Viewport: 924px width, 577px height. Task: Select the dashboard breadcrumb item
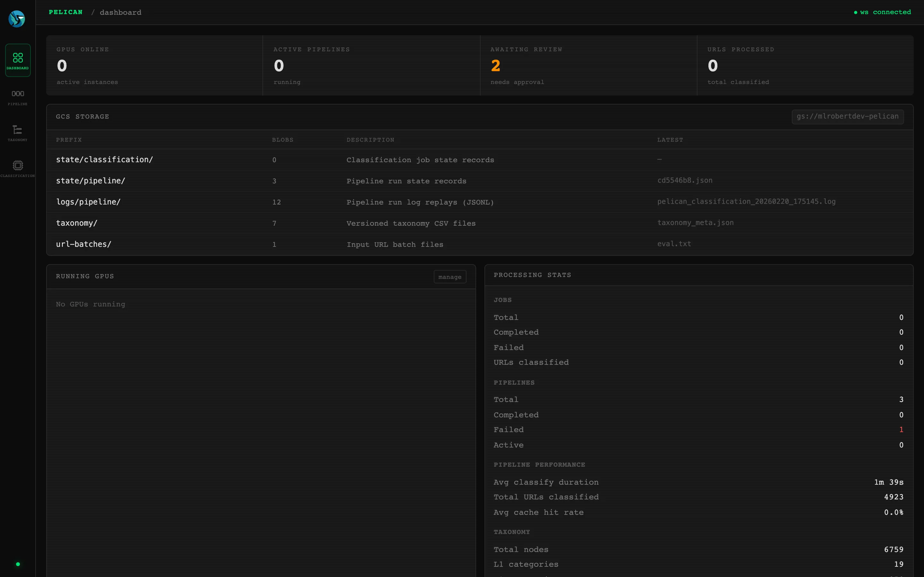[120, 12]
